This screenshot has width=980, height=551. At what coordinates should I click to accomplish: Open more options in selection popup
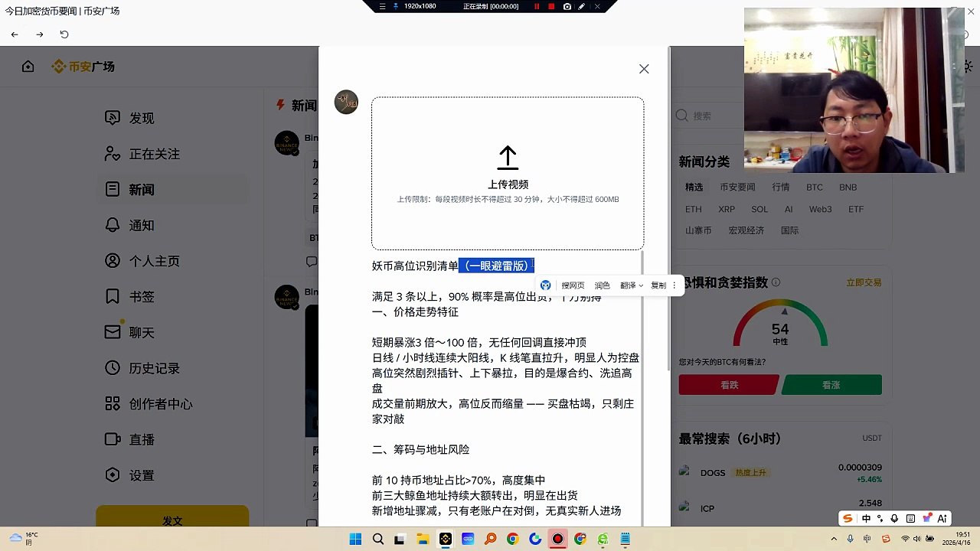pos(675,285)
